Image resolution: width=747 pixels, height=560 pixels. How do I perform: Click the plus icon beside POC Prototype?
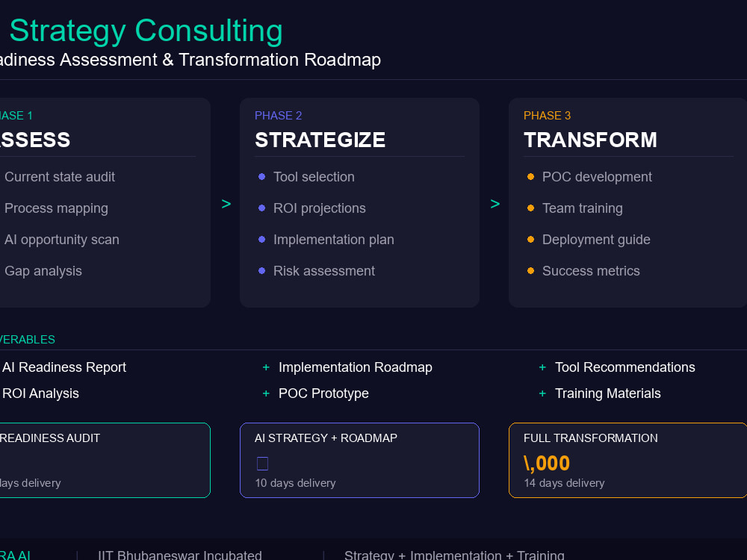coord(266,393)
